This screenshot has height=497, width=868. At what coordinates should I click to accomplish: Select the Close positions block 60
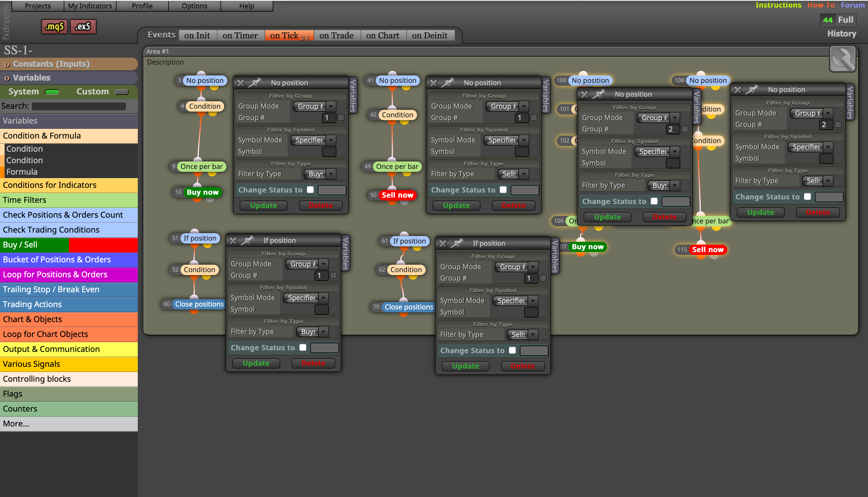coord(199,304)
